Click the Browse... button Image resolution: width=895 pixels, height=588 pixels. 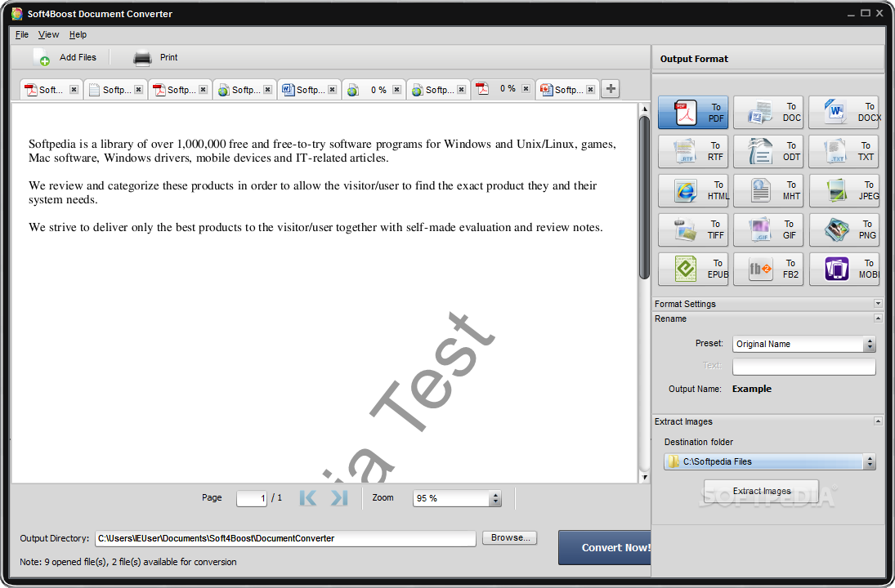point(510,538)
